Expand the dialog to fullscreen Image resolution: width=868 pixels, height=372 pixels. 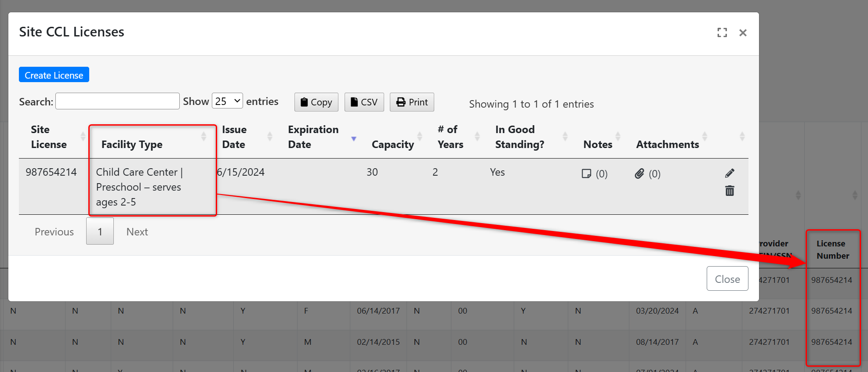click(722, 33)
